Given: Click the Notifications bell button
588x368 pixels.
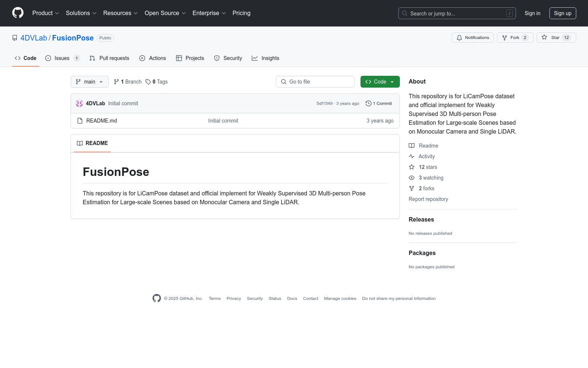Looking at the screenshot, I should click(x=473, y=38).
